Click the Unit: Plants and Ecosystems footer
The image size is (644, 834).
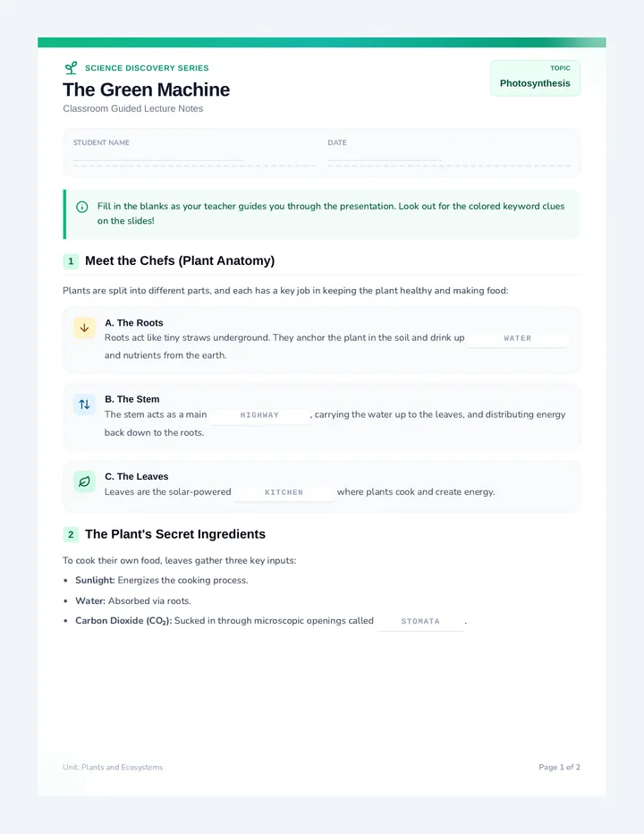tap(113, 767)
